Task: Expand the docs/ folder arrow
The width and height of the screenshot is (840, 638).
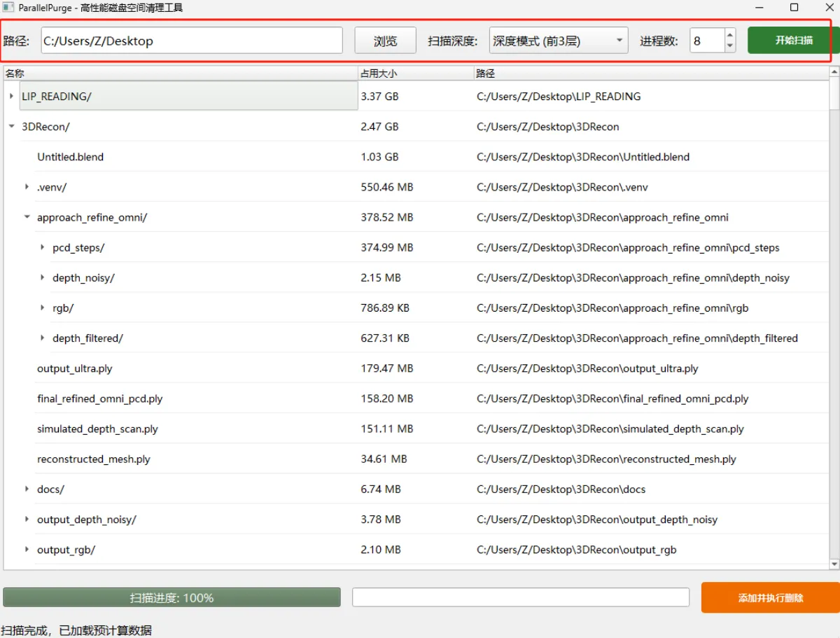Action: (27, 489)
